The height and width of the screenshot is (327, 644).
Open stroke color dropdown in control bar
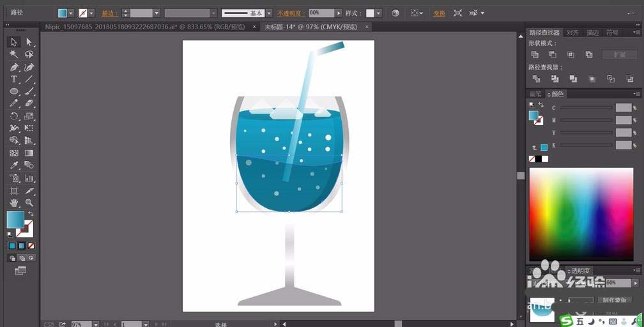pyautogui.click(x=91, y=13)
